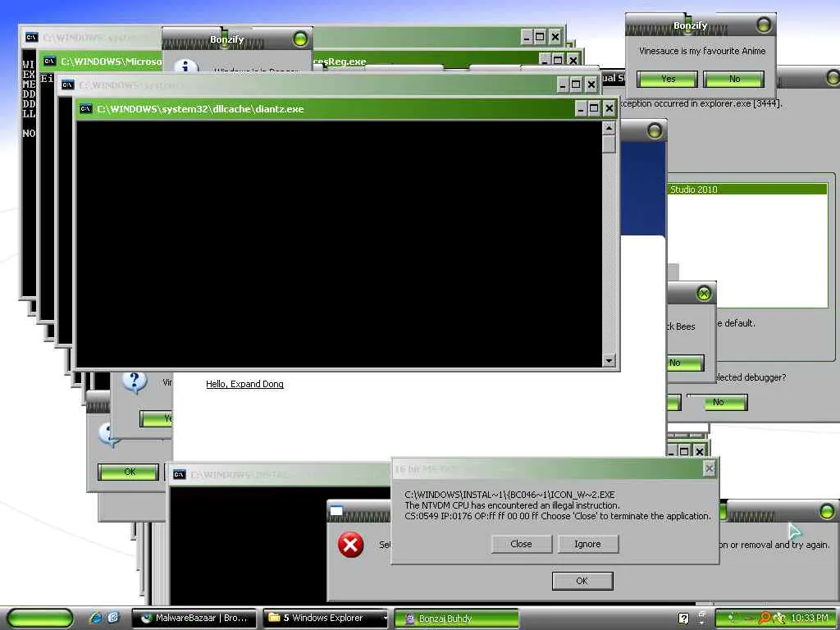Close the diantz.exe console window
This screenshot has width=840, height=630.
click(609, 109)
